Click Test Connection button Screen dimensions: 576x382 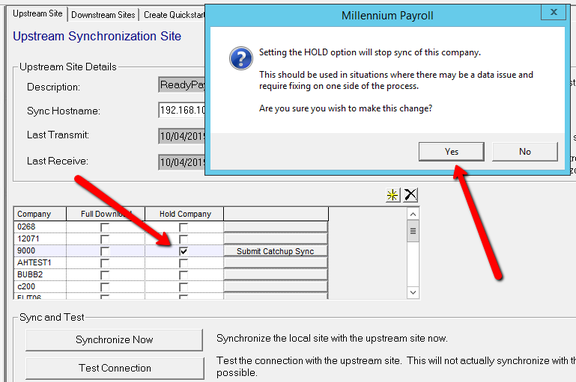pos(115,368)
